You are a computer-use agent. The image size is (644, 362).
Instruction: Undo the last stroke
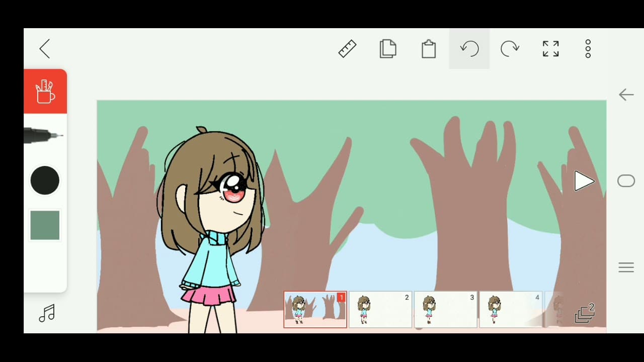tap(469, 49)
